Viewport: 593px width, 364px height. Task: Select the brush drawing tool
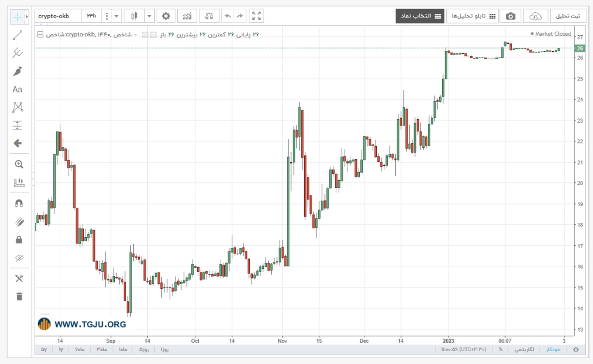(x=17, y=71)
